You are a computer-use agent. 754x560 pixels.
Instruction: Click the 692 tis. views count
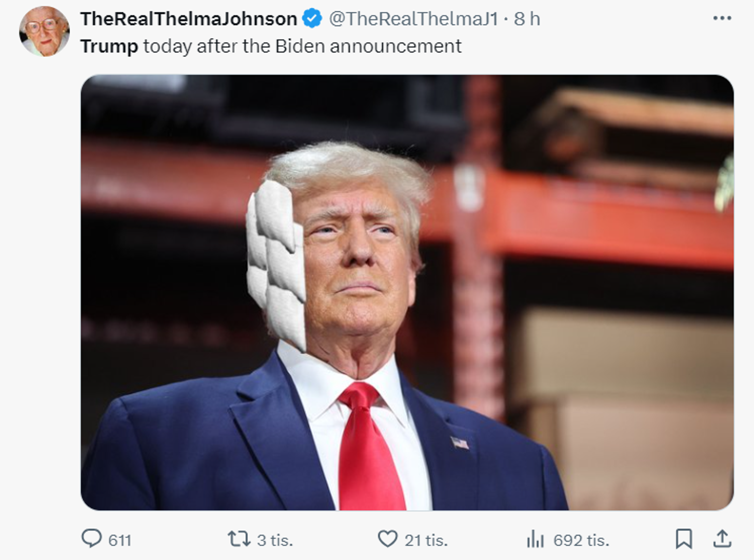coord(581,540)
